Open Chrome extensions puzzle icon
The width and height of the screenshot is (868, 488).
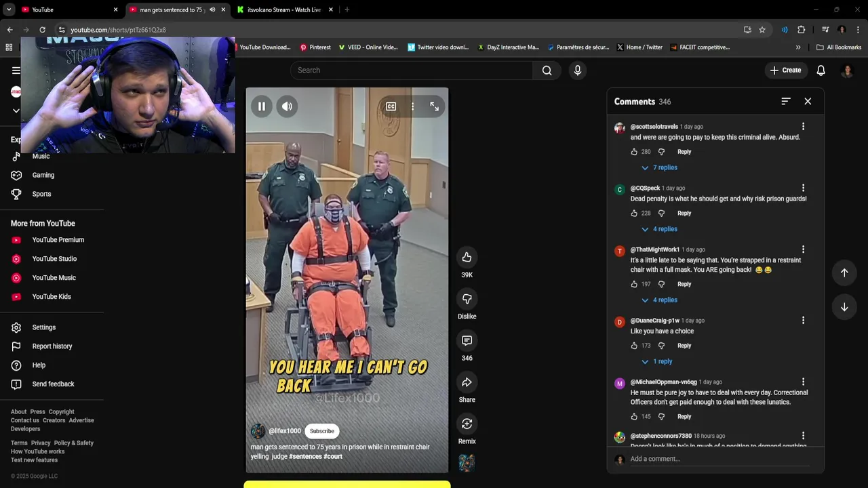tap(801, 30)
